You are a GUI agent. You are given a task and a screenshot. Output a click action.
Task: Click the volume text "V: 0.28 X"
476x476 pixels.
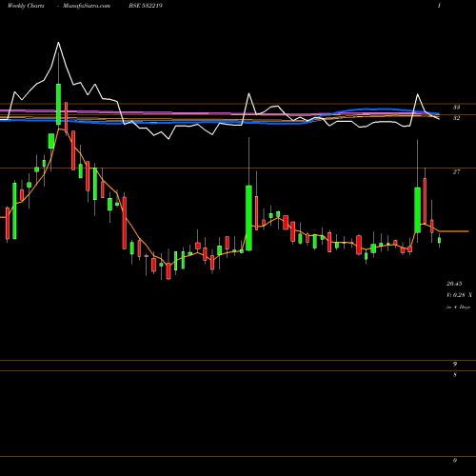tap(459, 295)
